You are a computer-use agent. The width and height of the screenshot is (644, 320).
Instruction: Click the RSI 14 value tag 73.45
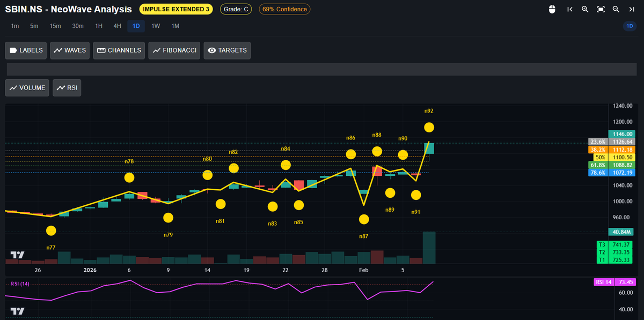[x=615, y=282]
